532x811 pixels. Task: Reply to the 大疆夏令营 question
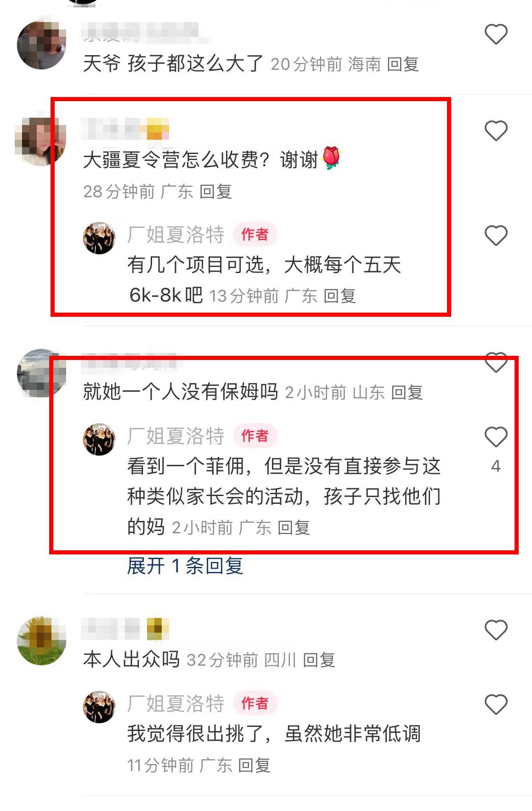[x=215, y=192]
